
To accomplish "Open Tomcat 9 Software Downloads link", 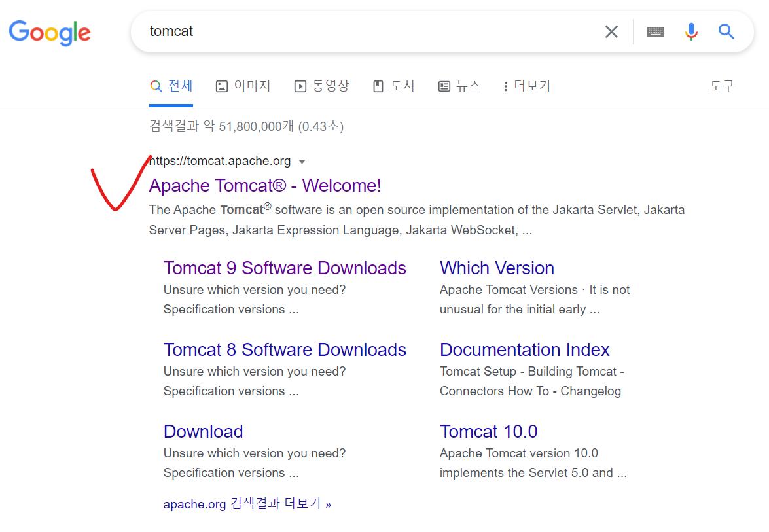I will 285,268.
